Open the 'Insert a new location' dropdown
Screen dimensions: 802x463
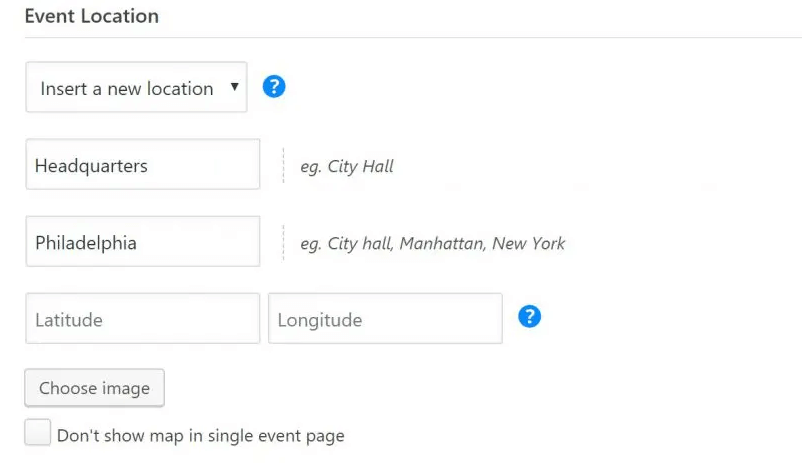tap(137, 87)
